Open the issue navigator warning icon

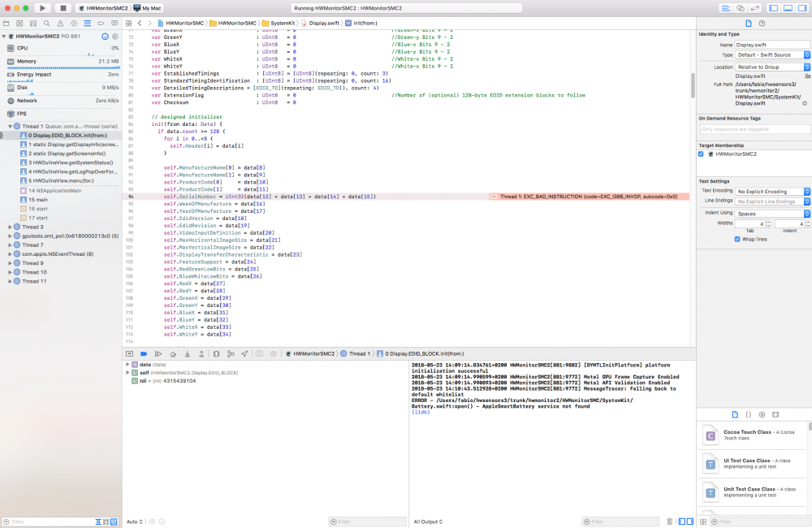(61, 24)
